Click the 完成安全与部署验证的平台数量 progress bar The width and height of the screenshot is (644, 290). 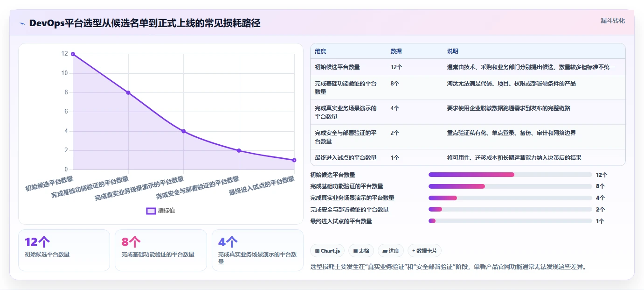(x=510, y=210)
